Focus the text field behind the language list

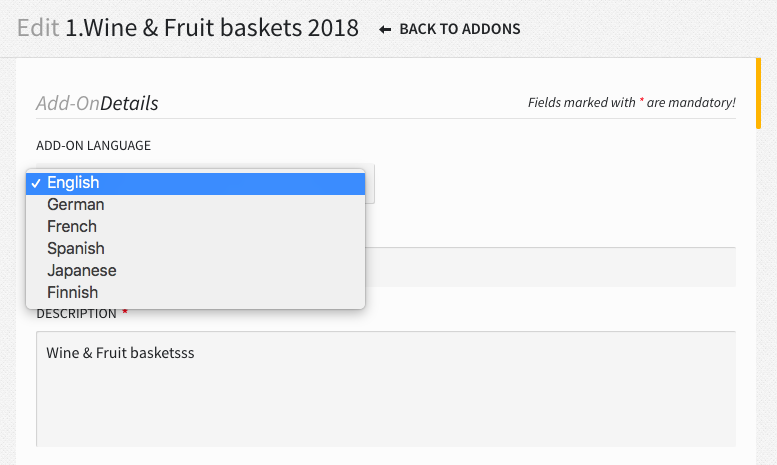pyautogui.click(x=550, y=267)
